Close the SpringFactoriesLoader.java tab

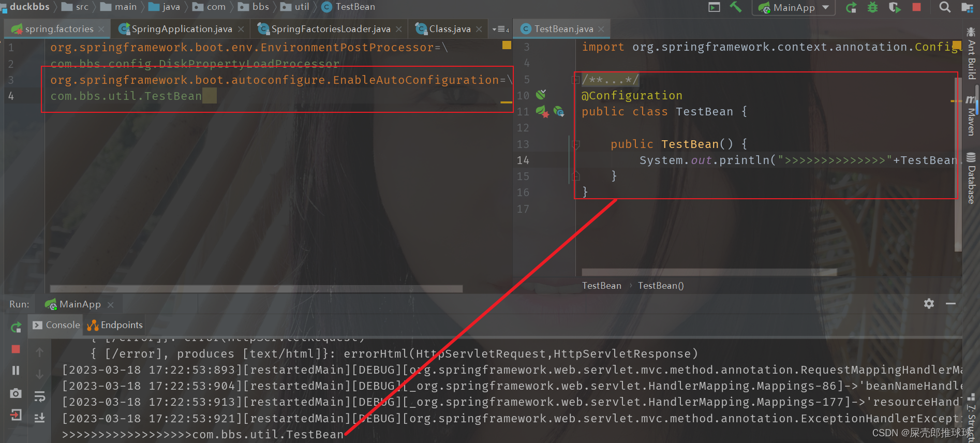(399, 29)
